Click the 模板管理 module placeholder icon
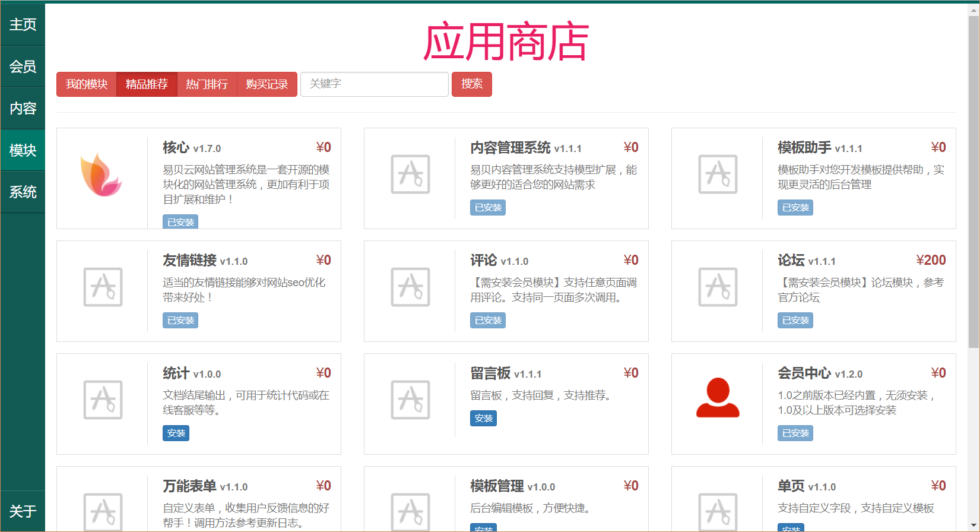This screenshot has width=980, height=532. 410,512
